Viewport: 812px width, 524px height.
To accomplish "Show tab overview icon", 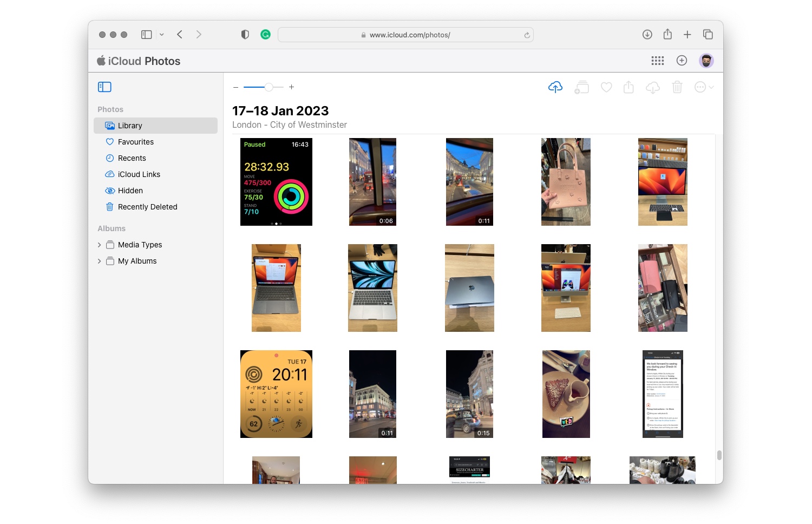I will coord(708,35).
